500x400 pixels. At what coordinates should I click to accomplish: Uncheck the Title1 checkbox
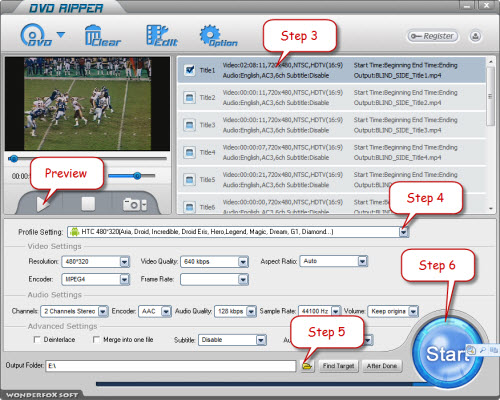[190, 70]
